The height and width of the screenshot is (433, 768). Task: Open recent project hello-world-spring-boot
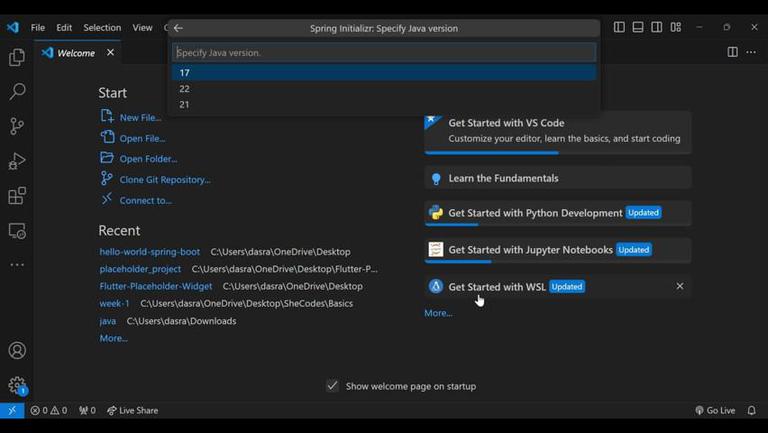pyautogui.click(x=150, y=252)
